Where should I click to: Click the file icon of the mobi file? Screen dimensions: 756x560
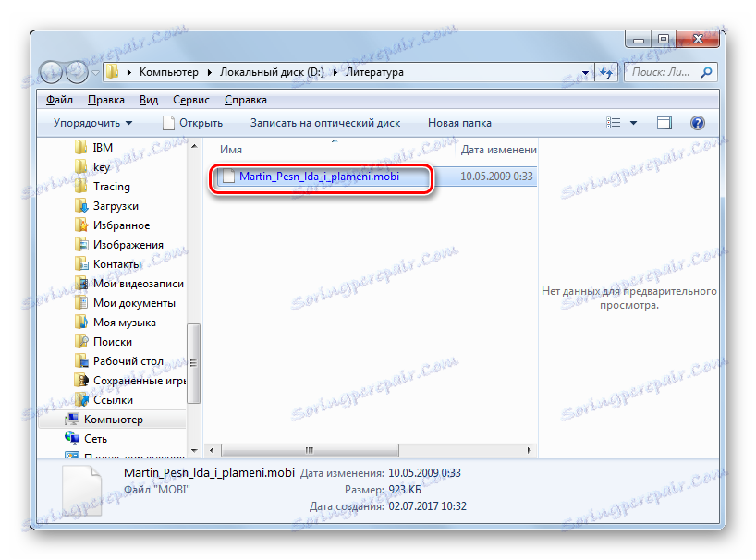(228, 177)
